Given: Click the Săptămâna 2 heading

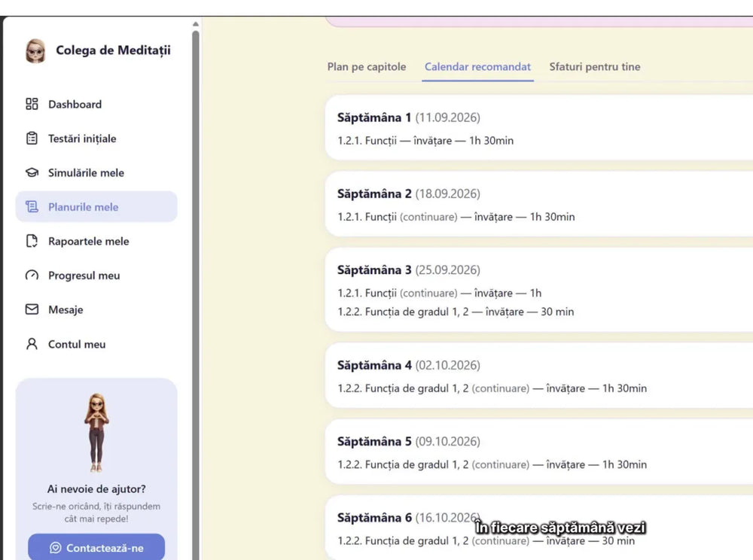Looking at the screenshot, I should (x=374, y=194).
